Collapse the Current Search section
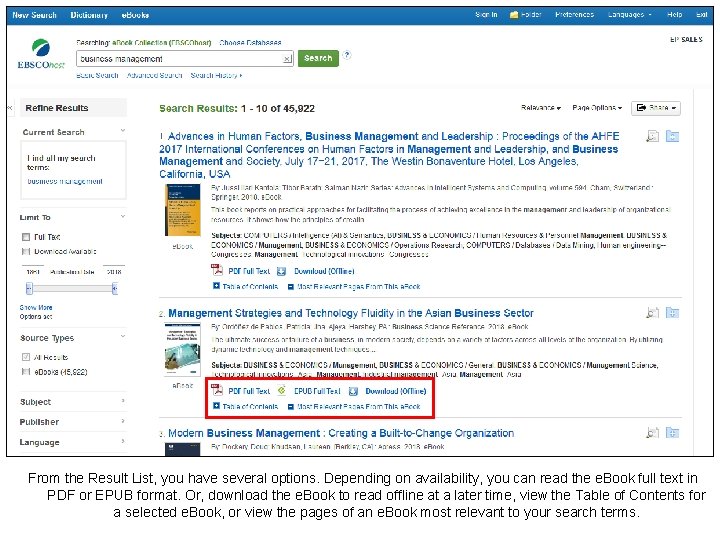Screen dimensions: 720x540 (x=123, y=131)
